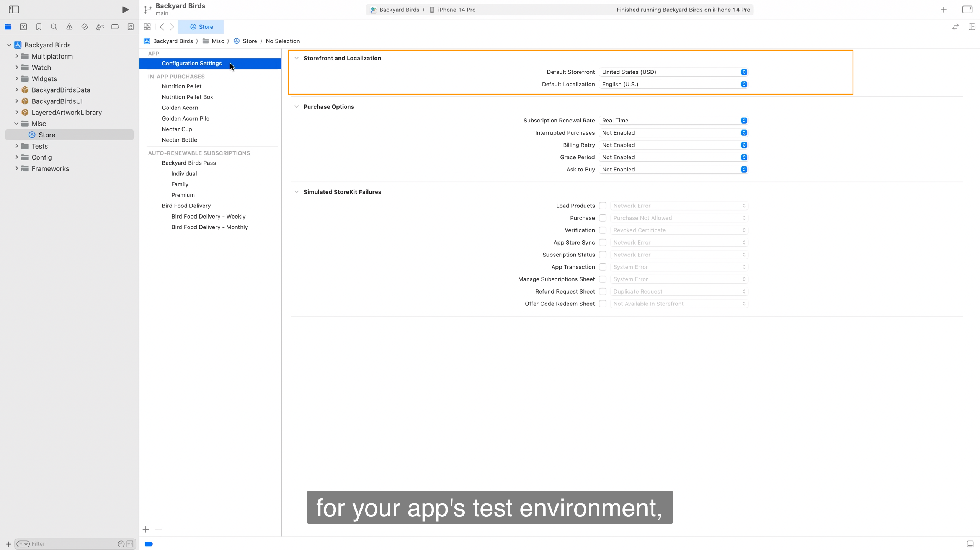The height and width of the screenshot is (550, 980).
Task: Collapse the Purchase Options section
Action: click(296, 107)
